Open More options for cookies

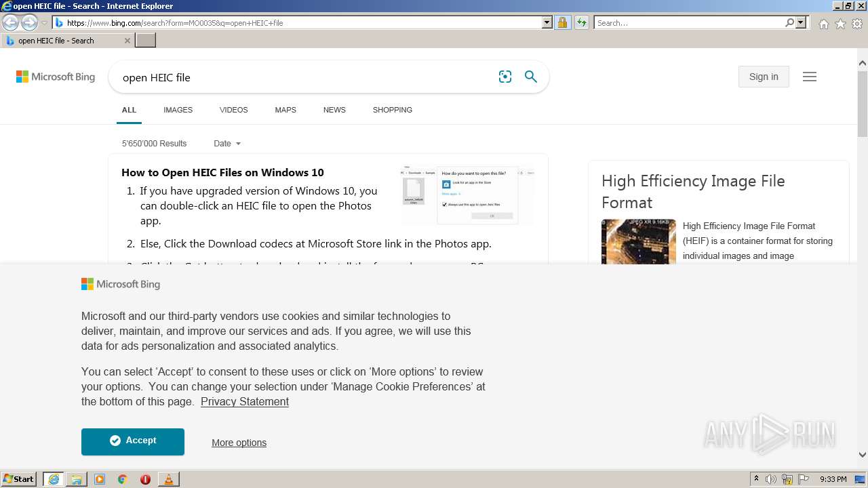point(239,443)
